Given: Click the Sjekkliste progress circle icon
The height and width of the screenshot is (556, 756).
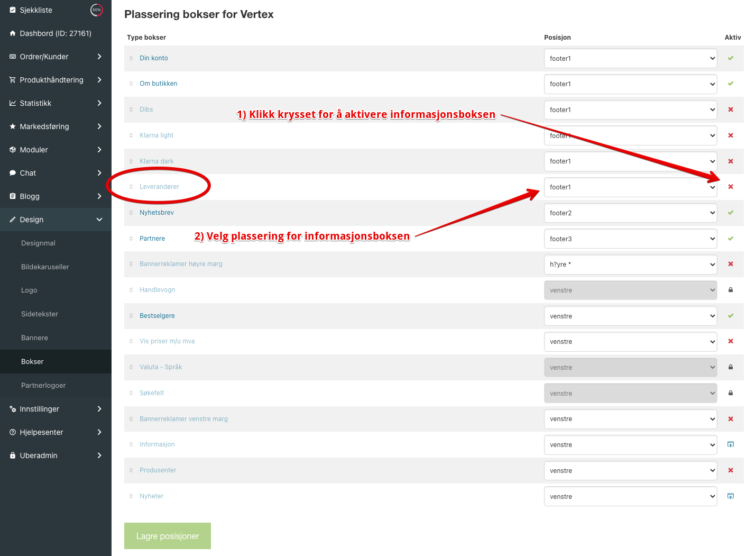Looking at the screenshot, I should [97, 10].
